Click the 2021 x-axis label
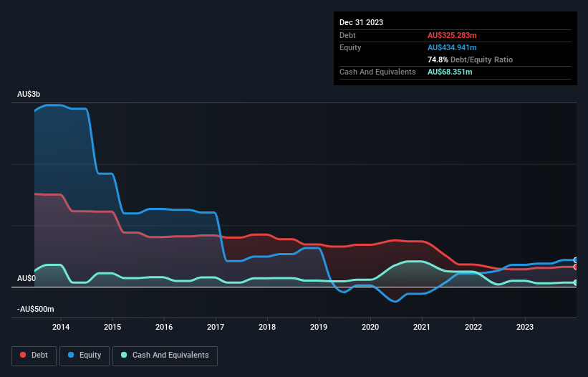Screen dimensions: 588x377 (x=422, y=327)
